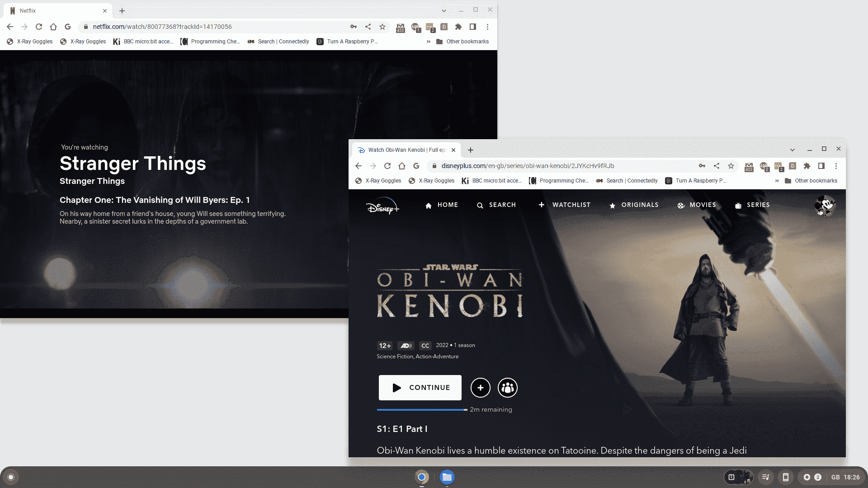Reload the Disney+ page

387,166
